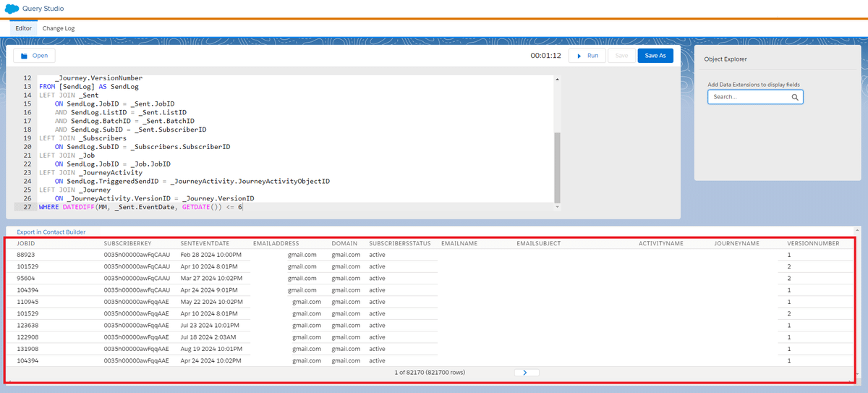
Task: Select job ID cell 122908
Action: [27, 337]
